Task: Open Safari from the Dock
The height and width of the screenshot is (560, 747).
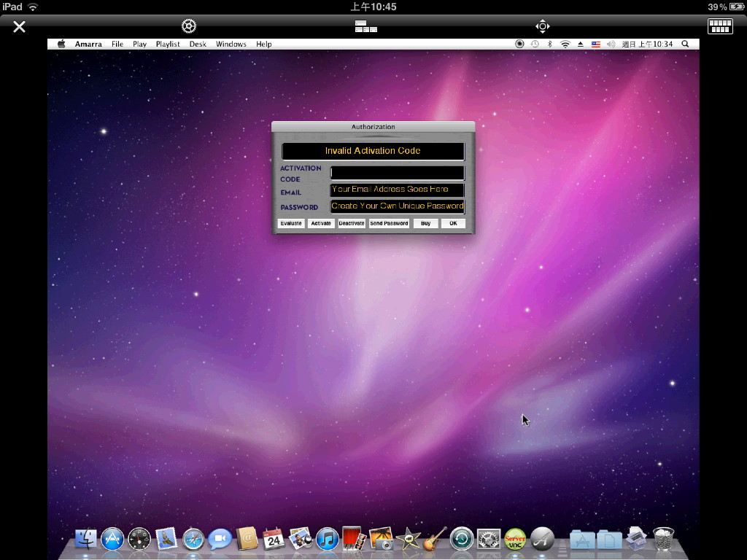Action: [x=193, y=539]
